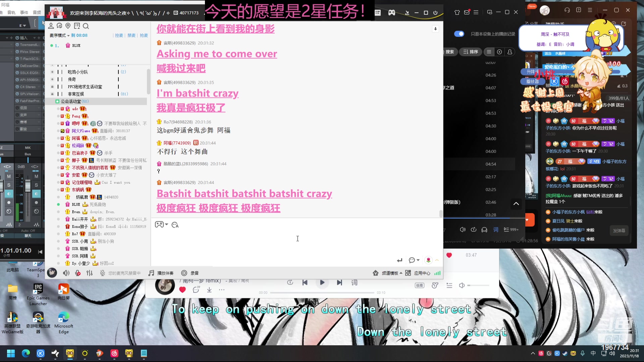This screenshot has width=644, height=362.
Task: Switch to mini mode icon in music app
Action: [x=490, y=12]
